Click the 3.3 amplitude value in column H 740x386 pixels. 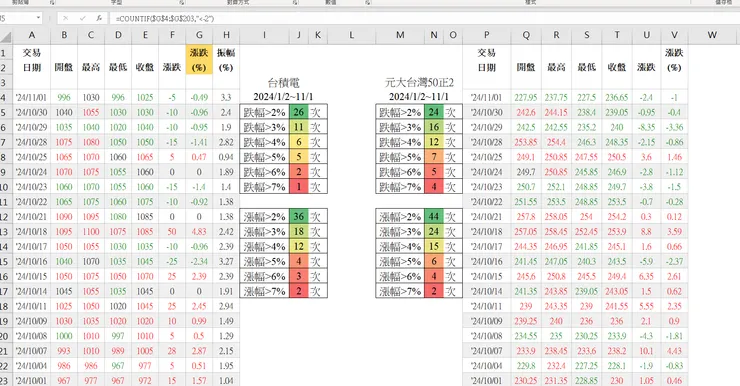coord(227,98)
